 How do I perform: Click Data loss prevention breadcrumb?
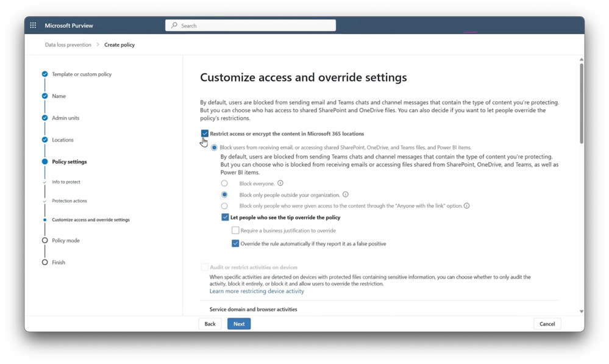68,45
